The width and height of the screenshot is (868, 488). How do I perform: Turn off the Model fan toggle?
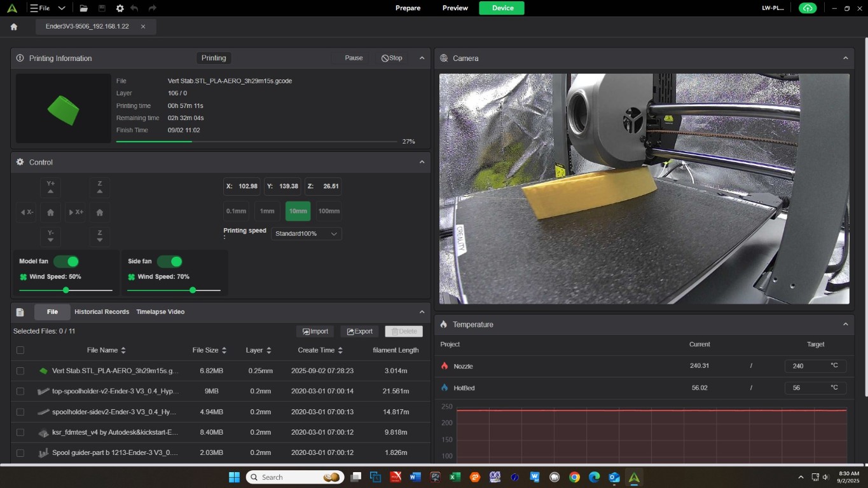(66, 262)
